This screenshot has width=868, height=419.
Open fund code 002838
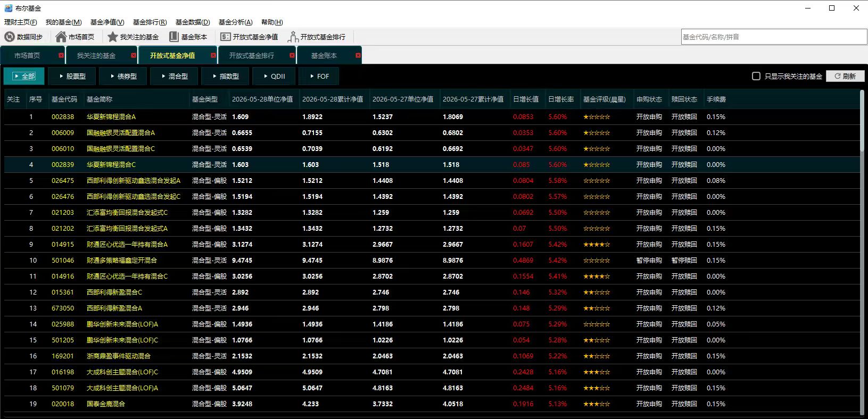(63, 117)
